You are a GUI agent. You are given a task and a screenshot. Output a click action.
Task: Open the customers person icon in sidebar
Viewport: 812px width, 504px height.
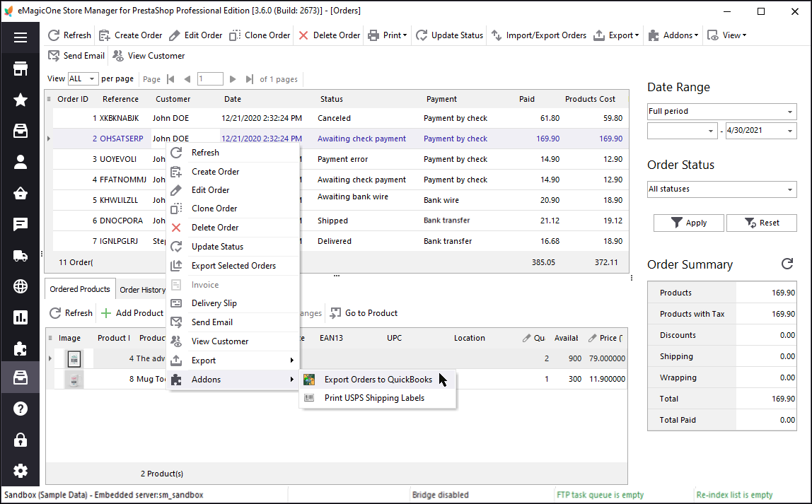[x=21, y=162]
